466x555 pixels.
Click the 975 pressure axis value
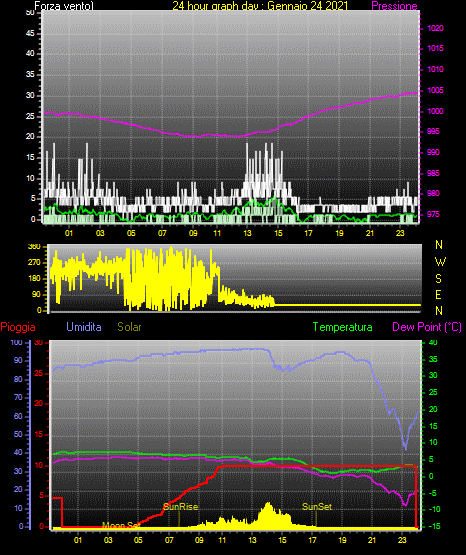coord(433,214)
